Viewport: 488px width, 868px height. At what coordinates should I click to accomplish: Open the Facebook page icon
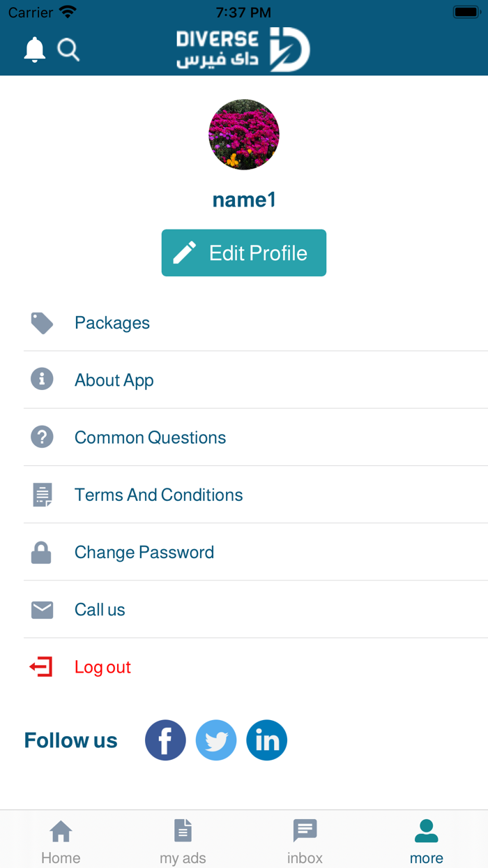coord(165,740)
